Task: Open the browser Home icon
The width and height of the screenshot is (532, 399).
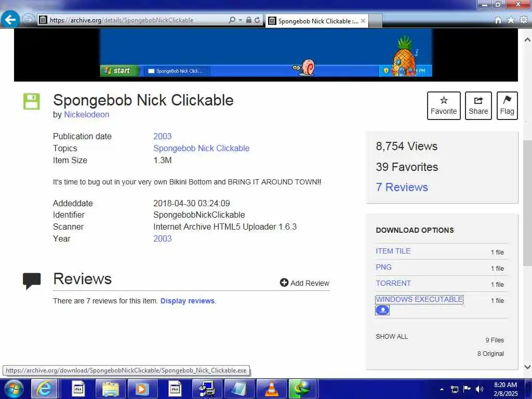Action: [498, 20]
